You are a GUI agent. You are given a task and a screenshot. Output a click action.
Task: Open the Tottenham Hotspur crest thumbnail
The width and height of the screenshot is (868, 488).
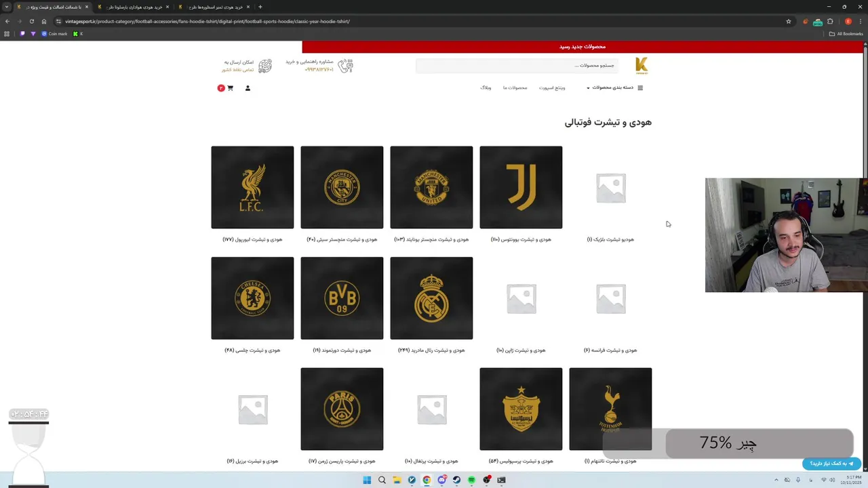(610, 409)
